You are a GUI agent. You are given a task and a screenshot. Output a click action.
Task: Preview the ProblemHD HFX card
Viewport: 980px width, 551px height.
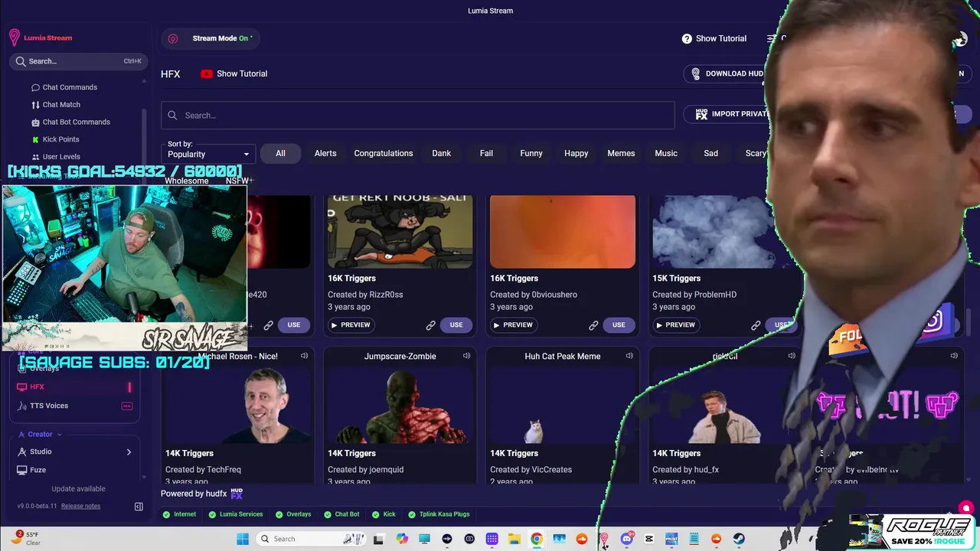point(675,324)
